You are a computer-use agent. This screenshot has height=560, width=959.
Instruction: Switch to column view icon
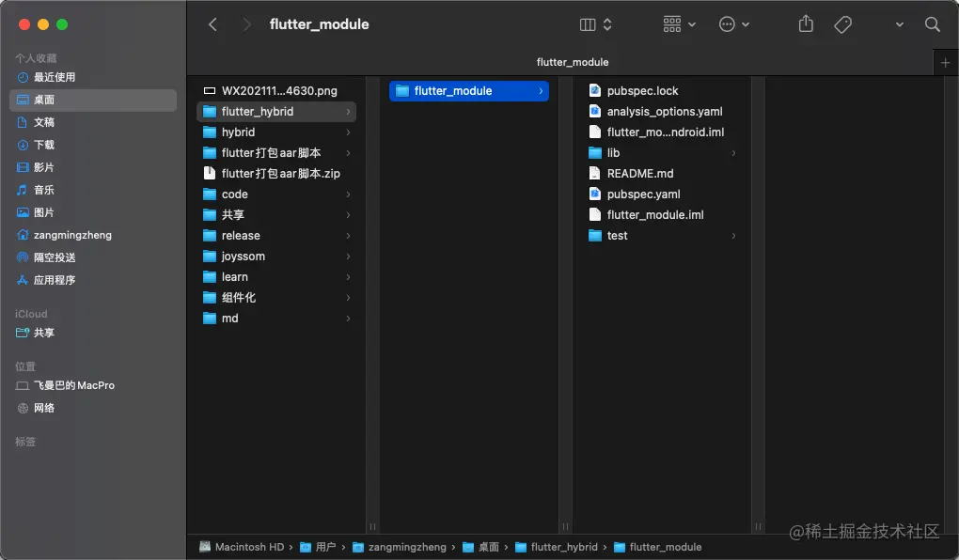click(587, 24)
